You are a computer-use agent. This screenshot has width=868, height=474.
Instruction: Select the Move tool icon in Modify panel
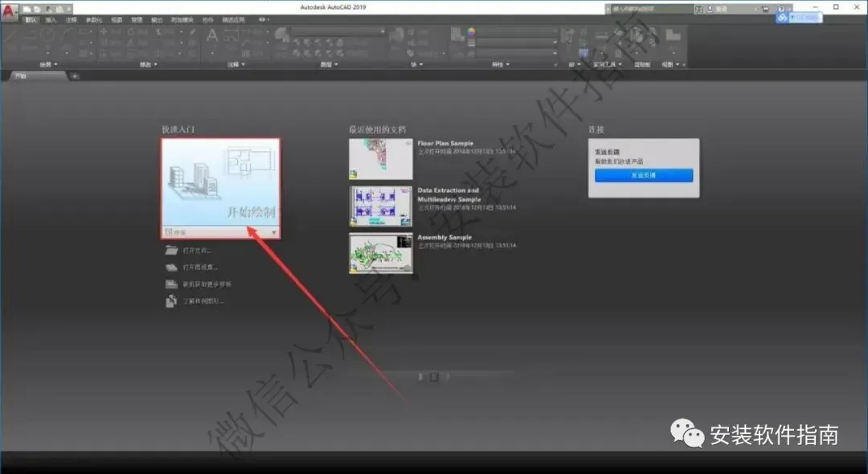104,32
